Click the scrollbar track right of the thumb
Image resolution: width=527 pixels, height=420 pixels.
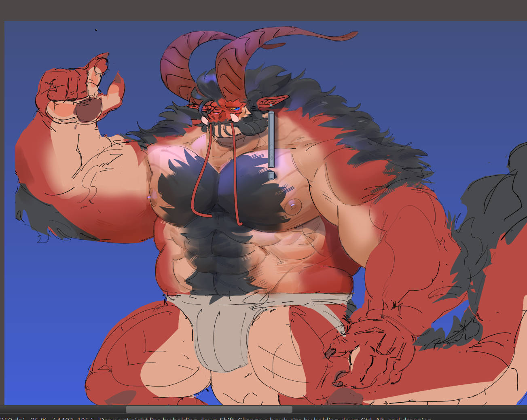click(404, 409)
